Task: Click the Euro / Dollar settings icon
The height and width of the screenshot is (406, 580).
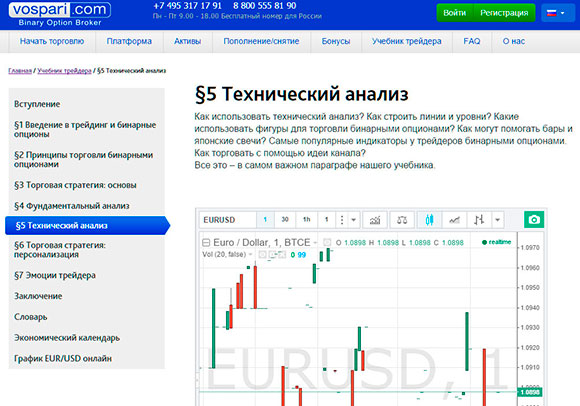Action: pyautogui.click(x=327, y=243)
